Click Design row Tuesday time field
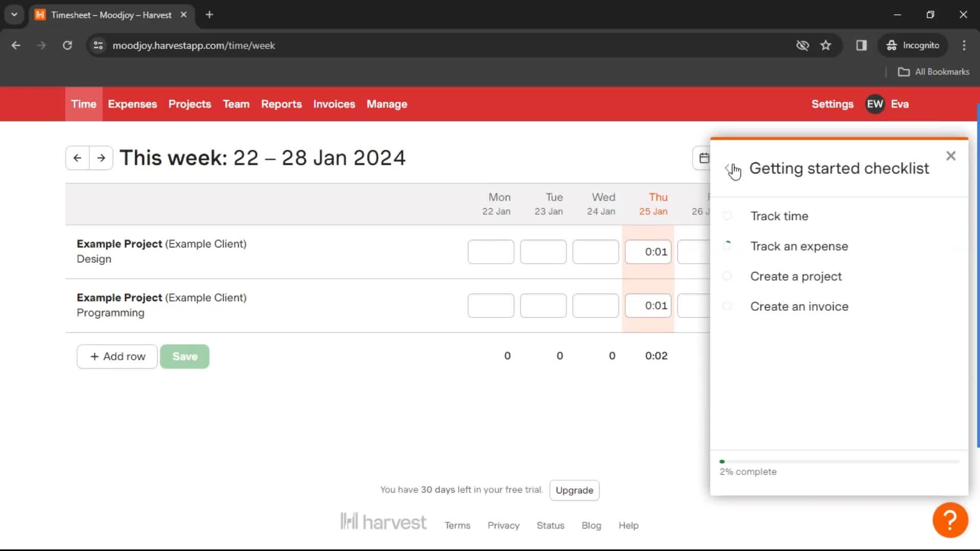980x551 pixels. [x=543, y=252]
